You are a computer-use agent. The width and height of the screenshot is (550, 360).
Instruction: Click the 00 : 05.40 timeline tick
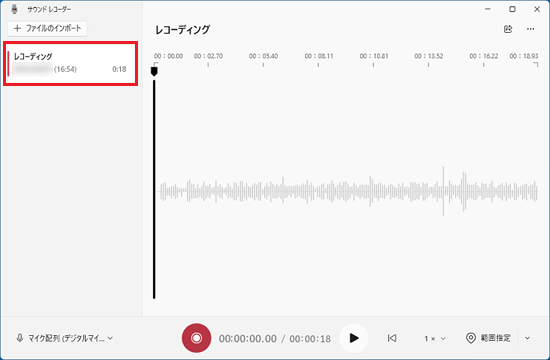click(x=263, y=56)
